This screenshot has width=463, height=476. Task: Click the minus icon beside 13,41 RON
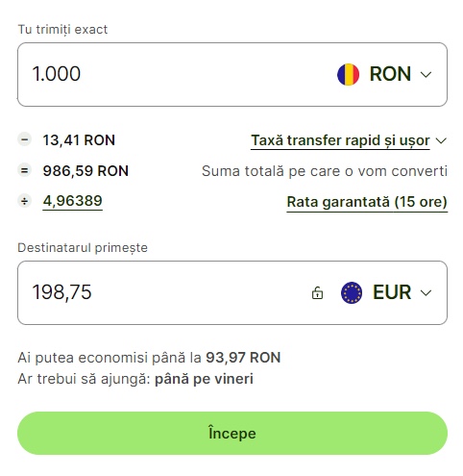(x=24, y=139)
